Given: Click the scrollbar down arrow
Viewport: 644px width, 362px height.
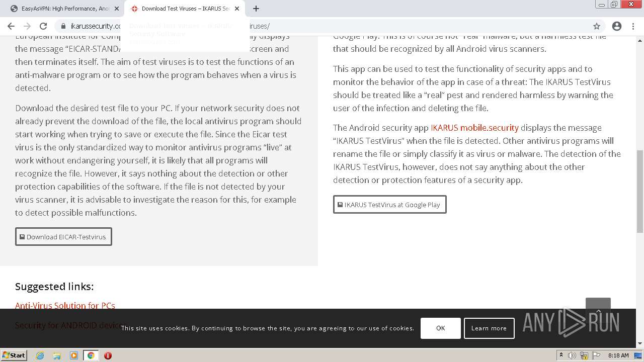Looking at the screenshot, I should click(x=640, y=343).
